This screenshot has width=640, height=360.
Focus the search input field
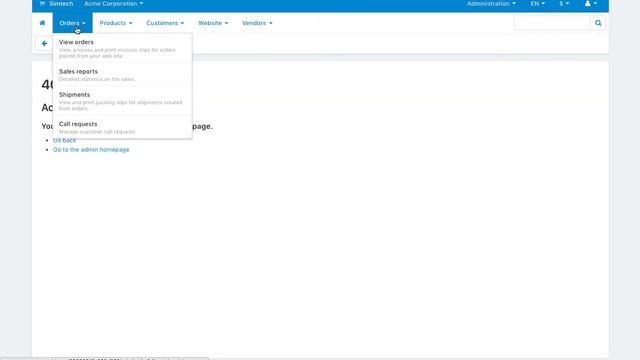[552, 23]
